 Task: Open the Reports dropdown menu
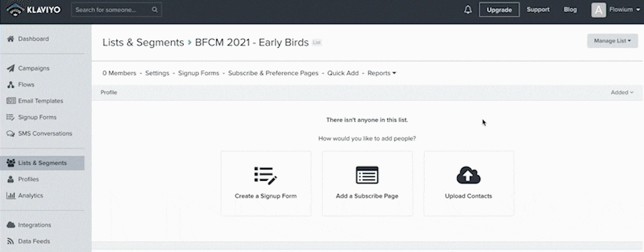[x=382, y=73]
